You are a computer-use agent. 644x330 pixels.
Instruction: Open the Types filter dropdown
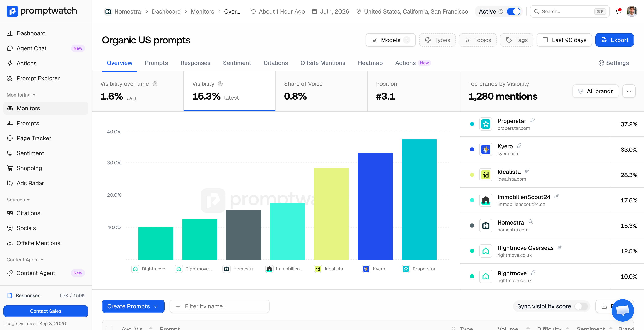(437, 40)
